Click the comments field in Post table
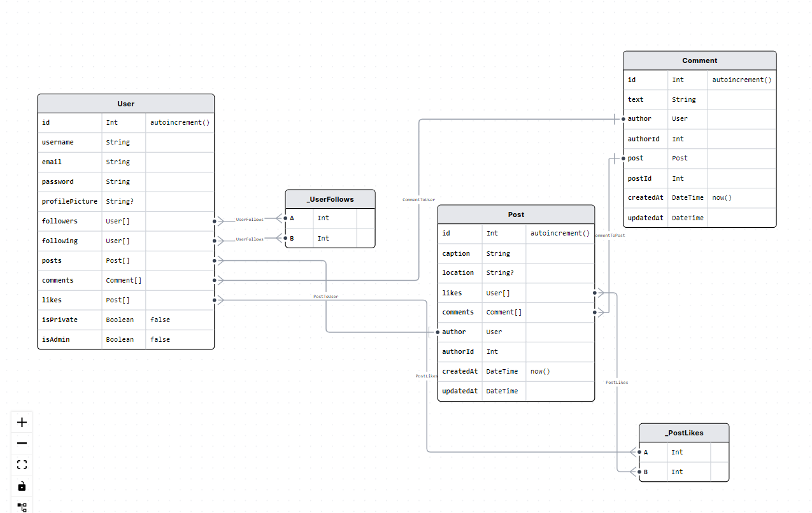Screen dimensions: 812x513 click(x=458, y=312)
